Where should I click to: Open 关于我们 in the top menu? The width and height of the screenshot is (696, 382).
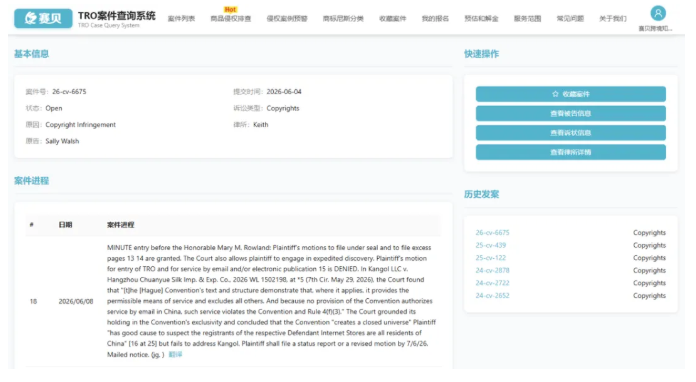[613, 19]
